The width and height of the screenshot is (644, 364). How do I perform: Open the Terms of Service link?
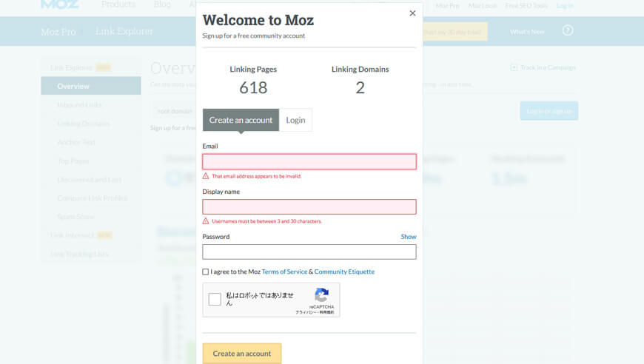pyautogui.click(x=284, y=272)
